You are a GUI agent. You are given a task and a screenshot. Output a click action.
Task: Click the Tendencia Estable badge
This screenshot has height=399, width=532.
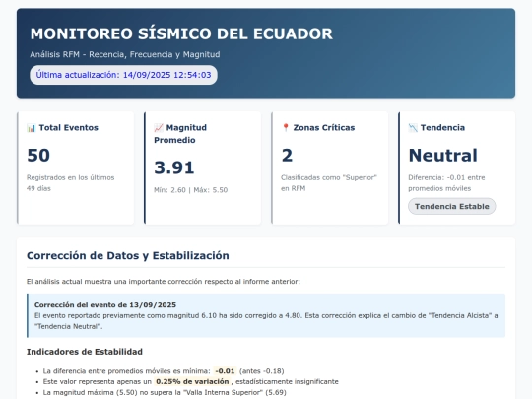[451, 206]
